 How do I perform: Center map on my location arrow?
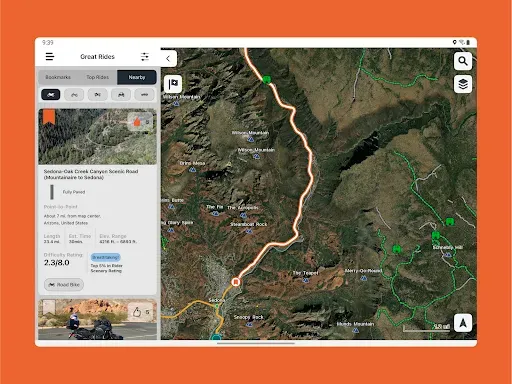click(463, 323)
